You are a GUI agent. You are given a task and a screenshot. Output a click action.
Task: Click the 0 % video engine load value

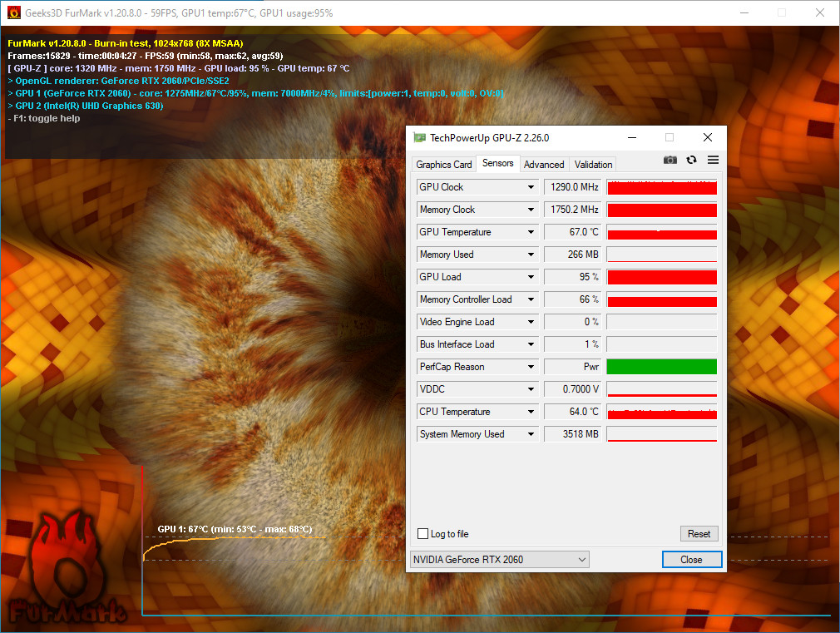coord(573,322)
